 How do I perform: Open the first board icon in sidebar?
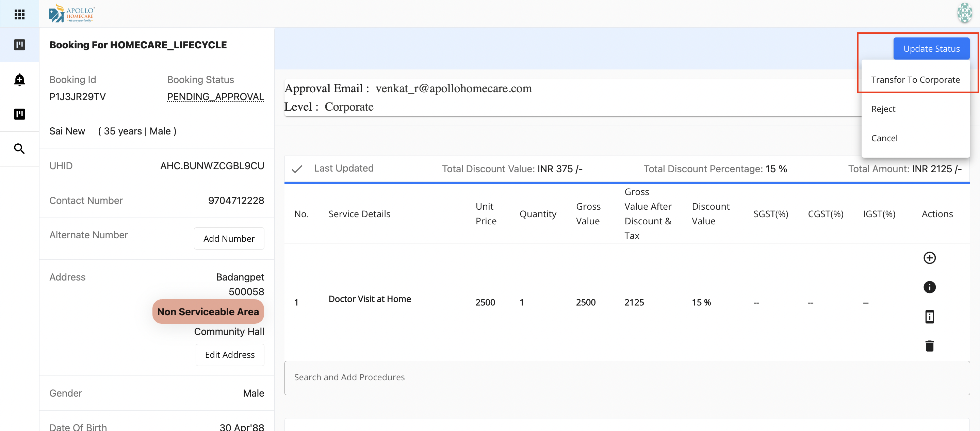19,45
